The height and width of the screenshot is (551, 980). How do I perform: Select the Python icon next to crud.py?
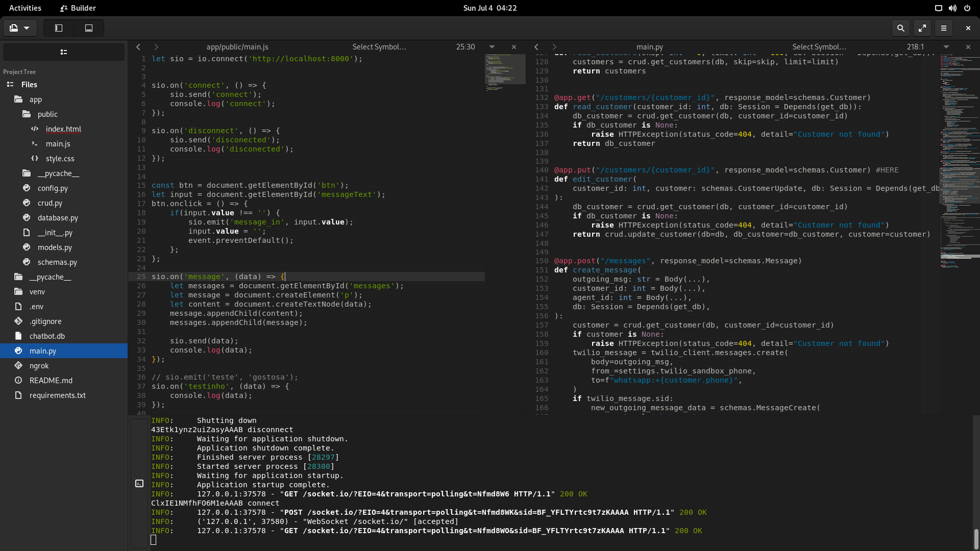point(27,203)
